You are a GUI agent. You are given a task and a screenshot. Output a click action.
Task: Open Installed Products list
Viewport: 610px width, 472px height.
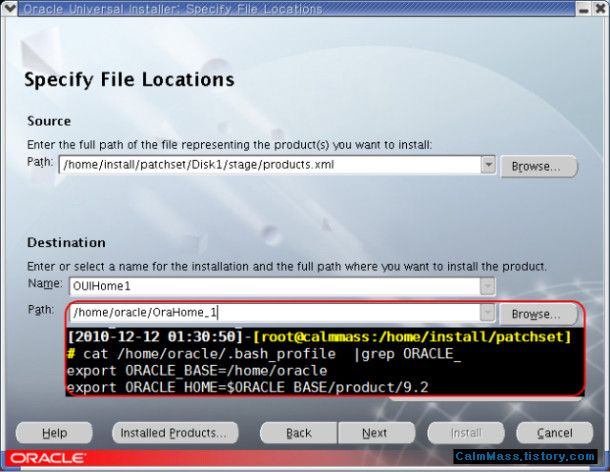(x=175, y=433)
